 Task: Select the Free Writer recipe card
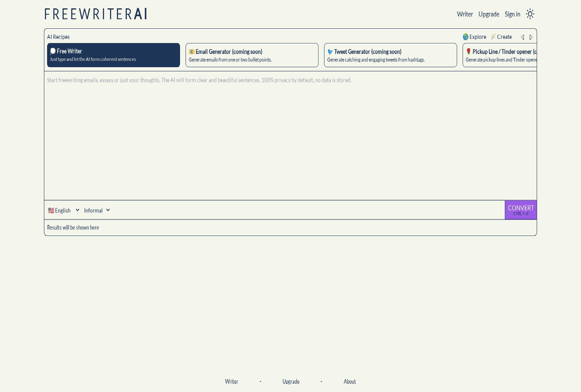113,55
